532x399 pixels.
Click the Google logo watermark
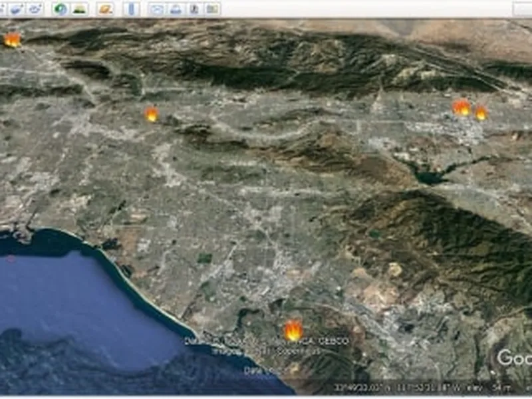click(x=513, y=358)
